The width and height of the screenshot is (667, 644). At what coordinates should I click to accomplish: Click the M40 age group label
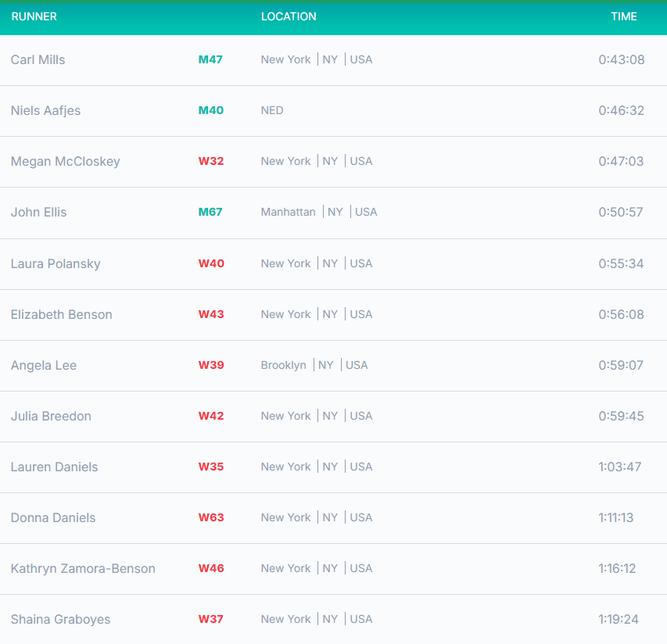coord(211,110)
